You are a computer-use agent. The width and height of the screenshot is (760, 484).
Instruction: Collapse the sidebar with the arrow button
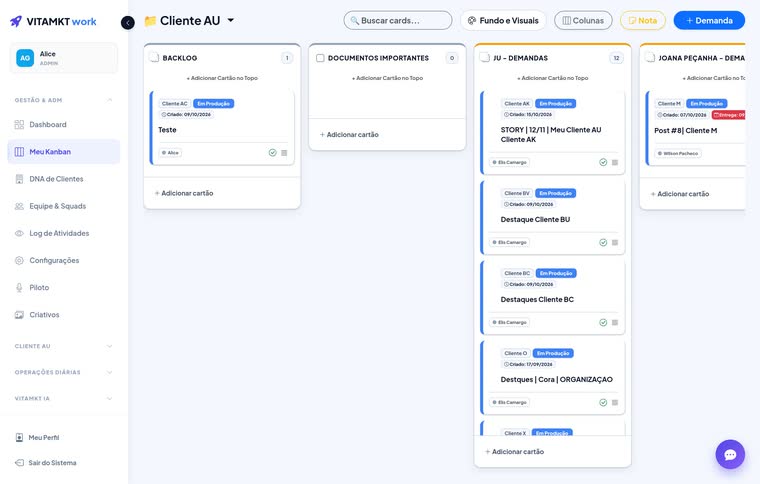pos(127,22)
